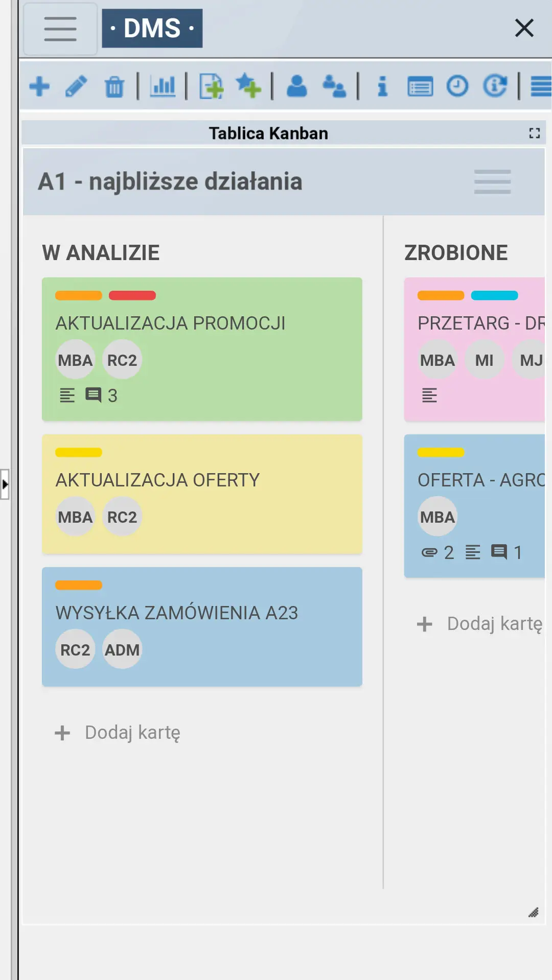Open the hamburger navigation menu

60,29
